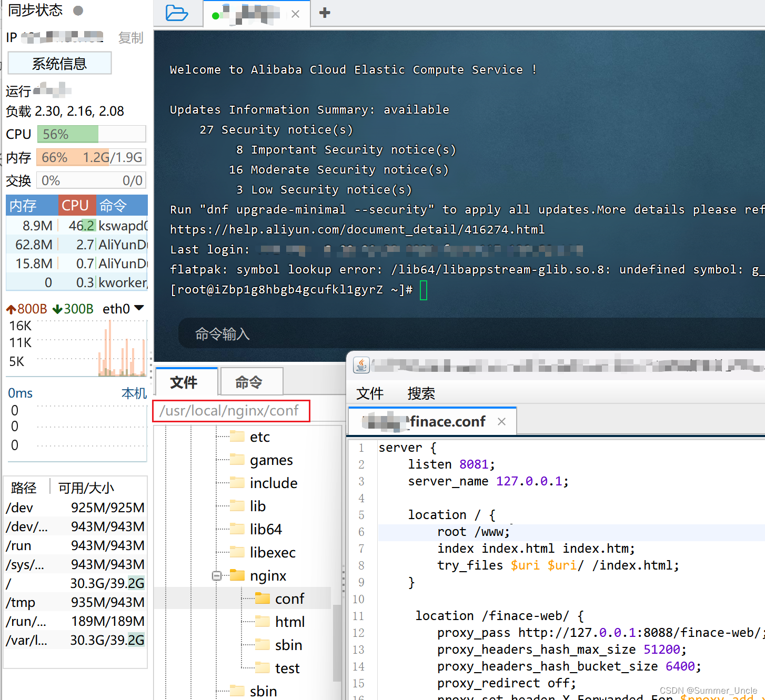Sort processes by 命令 column header

coord(122,205)
